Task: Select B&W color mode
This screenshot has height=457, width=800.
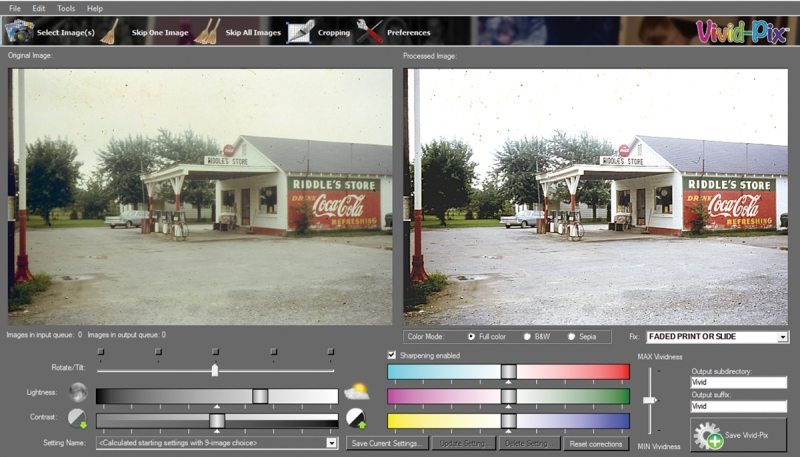Action: [527, 337]
